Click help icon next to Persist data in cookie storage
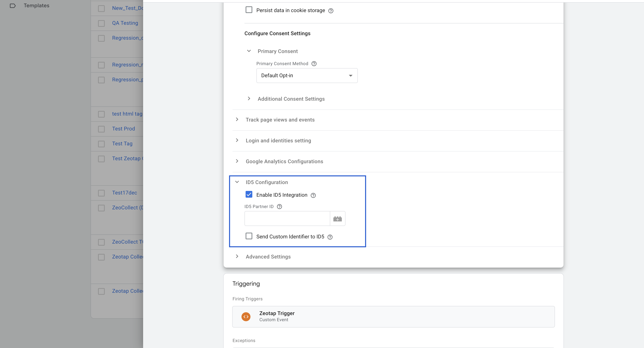This screenshot has width=644, height=348. pos(331,11)
